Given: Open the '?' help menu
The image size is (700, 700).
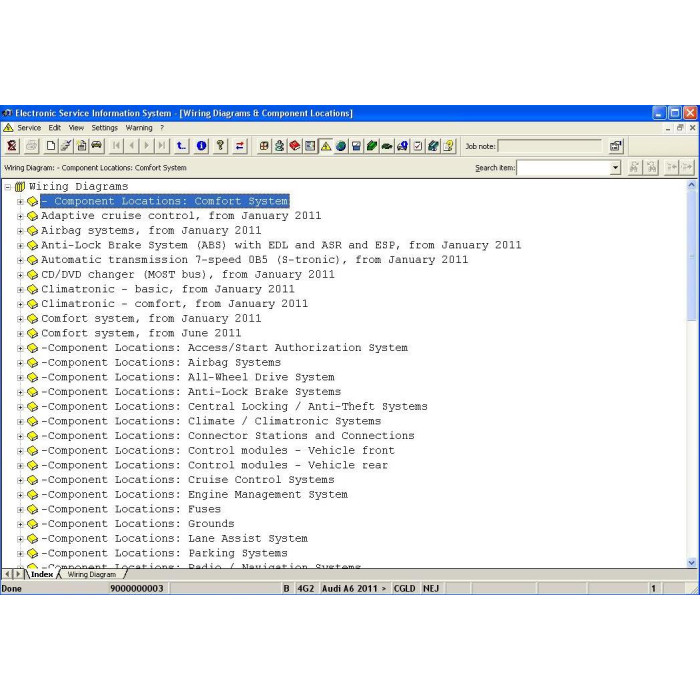Looking at the screenshot, I should (162, 128).
